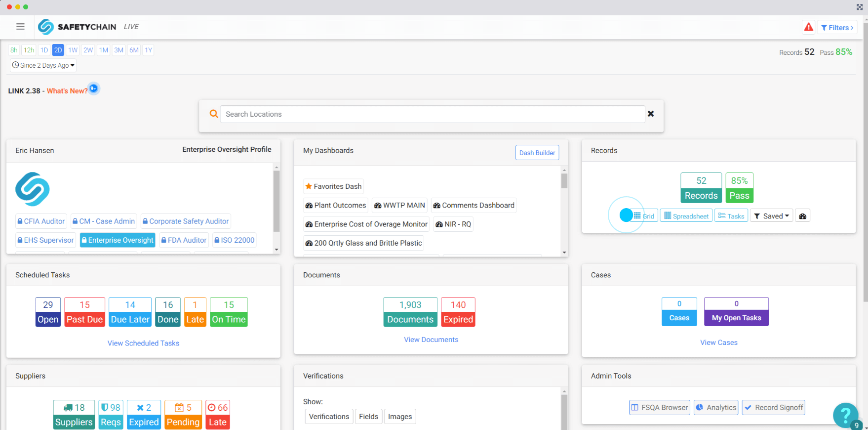868x430 pixels.
Task: Open What's New notification badge
Action: coord(93,88)
